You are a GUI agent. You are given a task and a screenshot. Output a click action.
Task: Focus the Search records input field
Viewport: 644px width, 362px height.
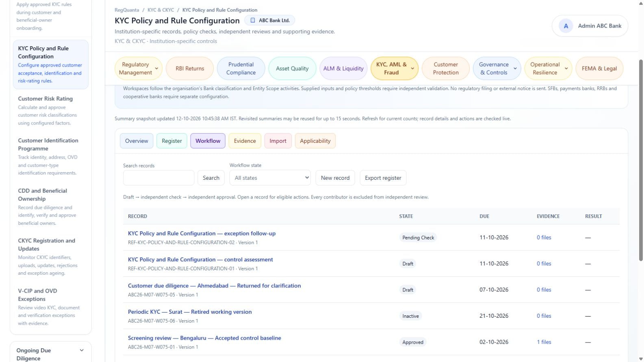click(159, 178)
